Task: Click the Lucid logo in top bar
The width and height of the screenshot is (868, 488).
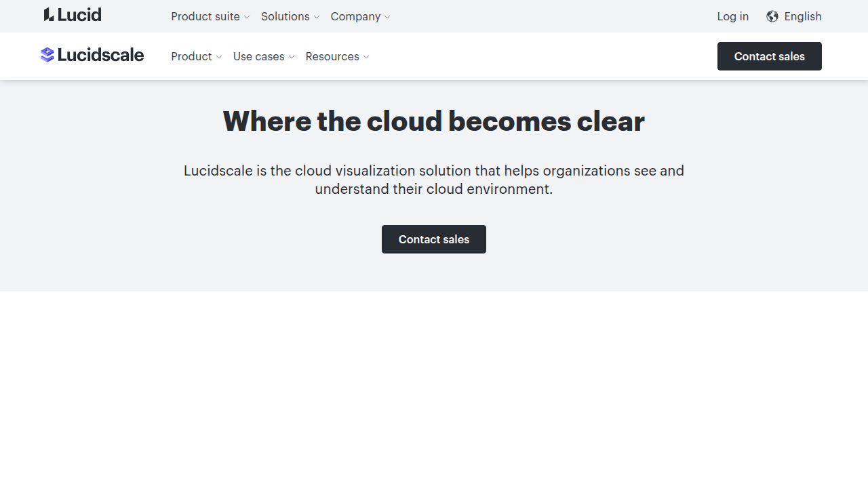Action: tap(73, 15)
